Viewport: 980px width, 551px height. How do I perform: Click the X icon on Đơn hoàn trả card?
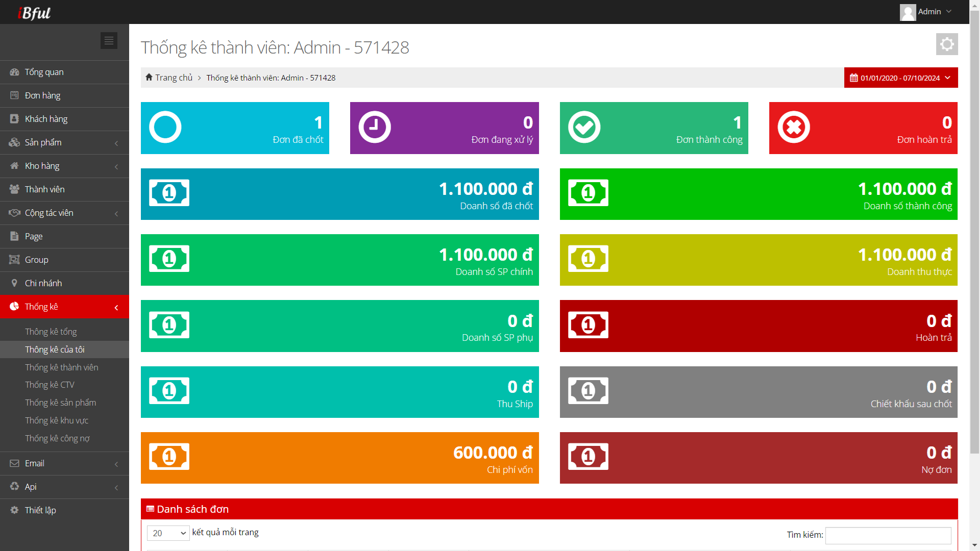794,127
